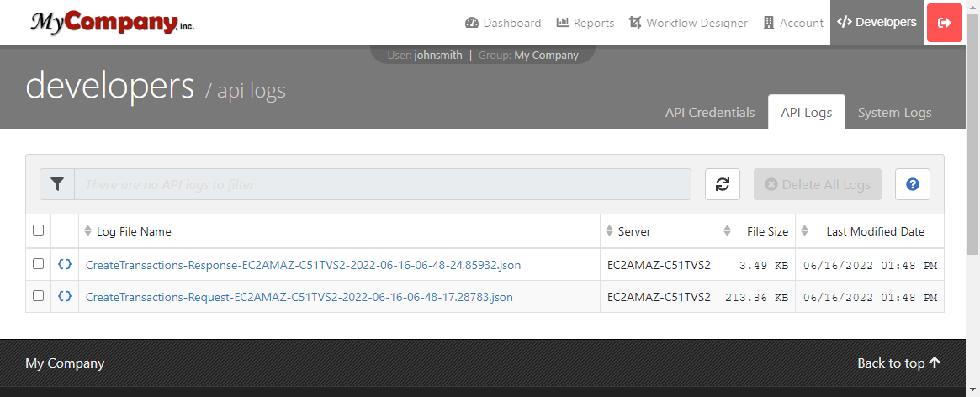Image resolution: width=980 pixels, height=397 pixels.
Task: Open the Dashboard page
Action: (x=503, y=23)
